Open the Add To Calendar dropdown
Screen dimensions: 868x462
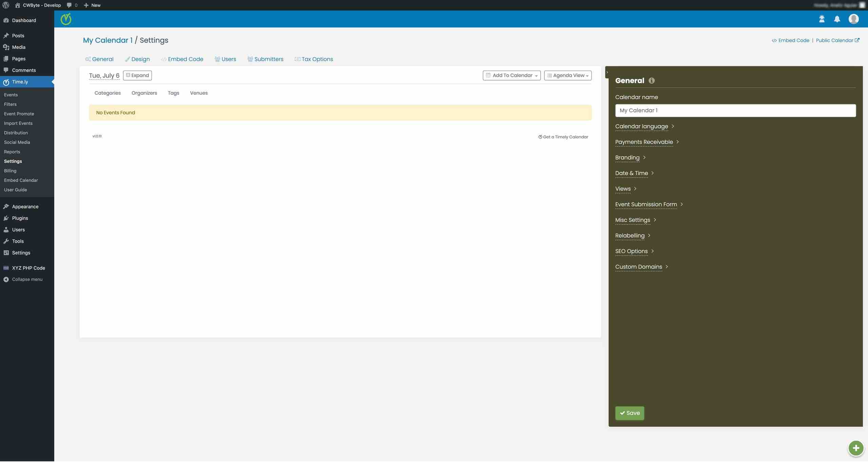pos(512,75)
